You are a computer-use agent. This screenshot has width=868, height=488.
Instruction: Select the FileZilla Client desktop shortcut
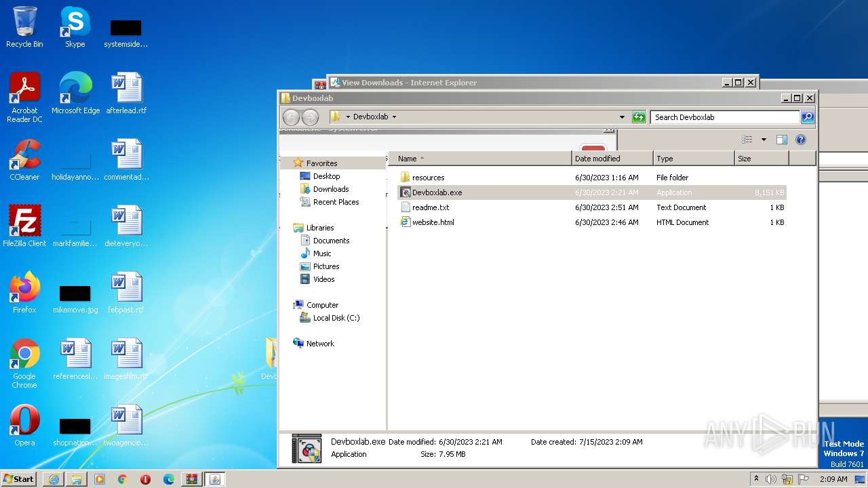point(24,226)
